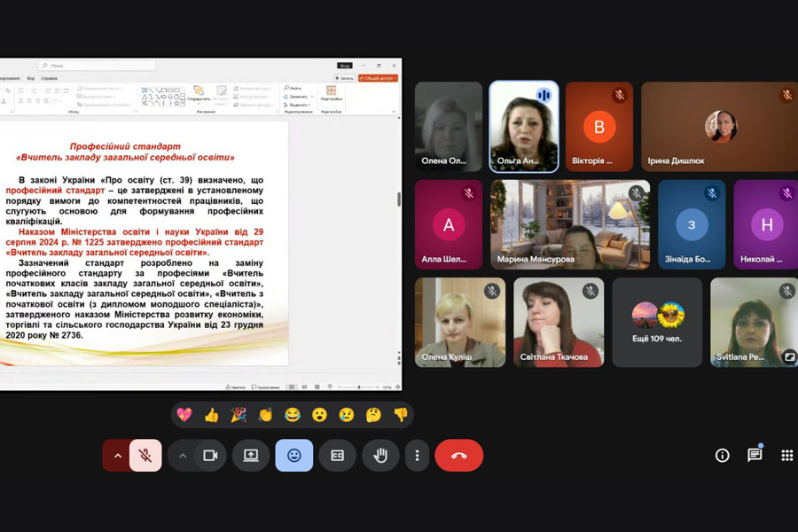Screen dimensions: 798x532
Task: Click Алла Шел... participant tile
Action: [x=449, y=224]
